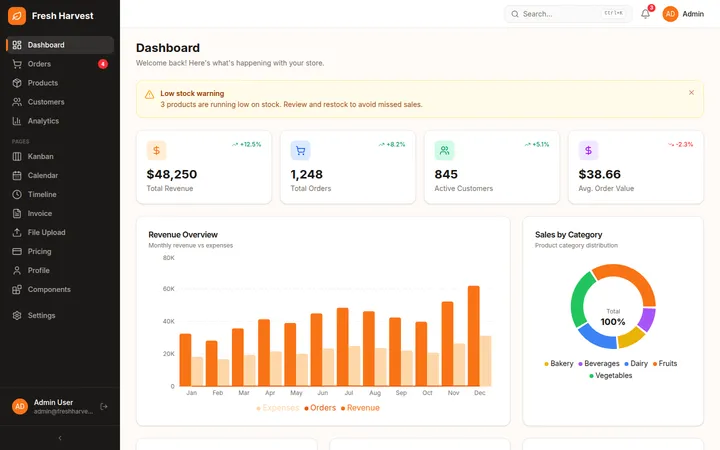Click the 845 active customers value

tap(446, 174)
